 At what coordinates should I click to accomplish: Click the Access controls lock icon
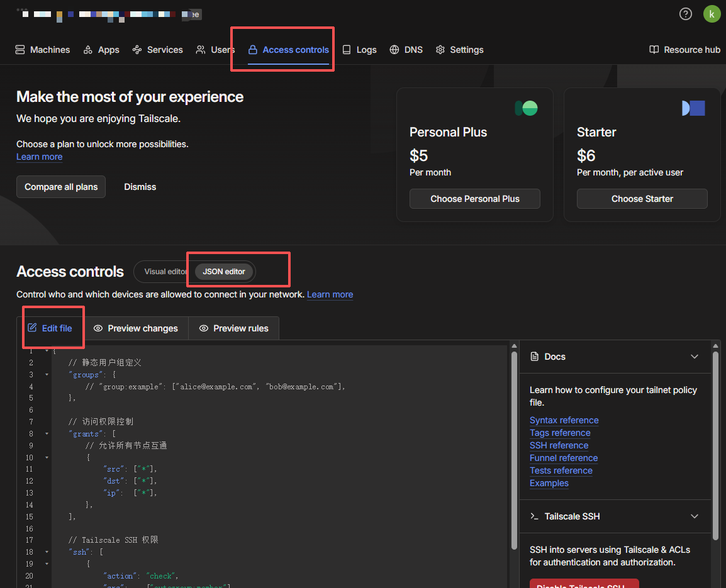(x=253, y=50)
